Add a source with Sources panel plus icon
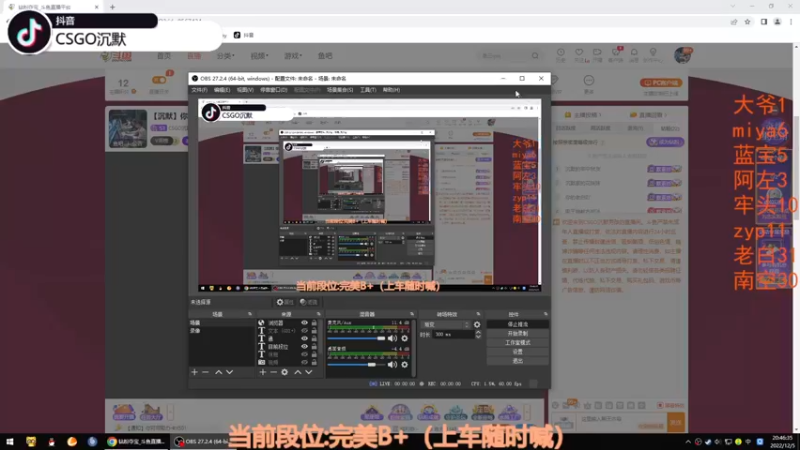Image resolution: width=800 pixels, height=450 pixels. [x=262, y=372]
